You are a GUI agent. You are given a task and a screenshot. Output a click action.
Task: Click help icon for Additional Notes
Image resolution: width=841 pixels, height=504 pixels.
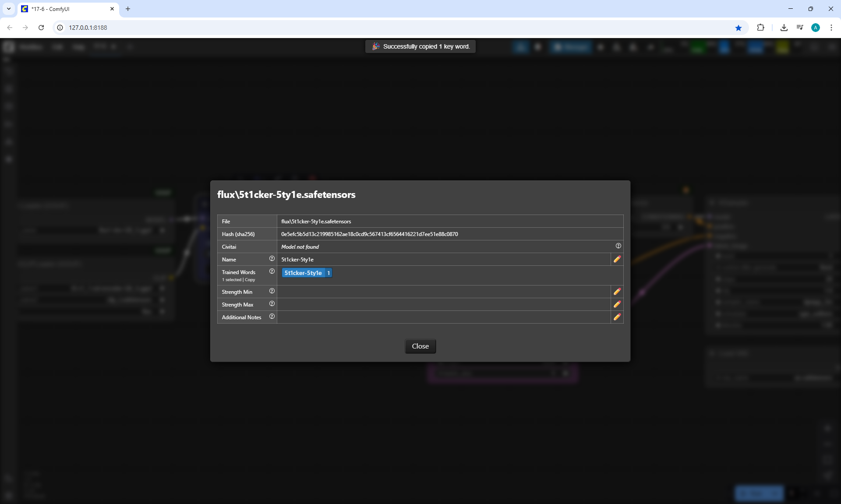[272, 317]
